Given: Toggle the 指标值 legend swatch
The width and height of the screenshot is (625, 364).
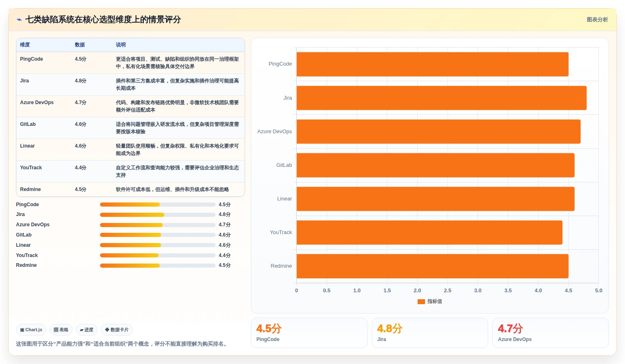Looking at the screenshot, I should pyautogui.click(x=421, y=301).
